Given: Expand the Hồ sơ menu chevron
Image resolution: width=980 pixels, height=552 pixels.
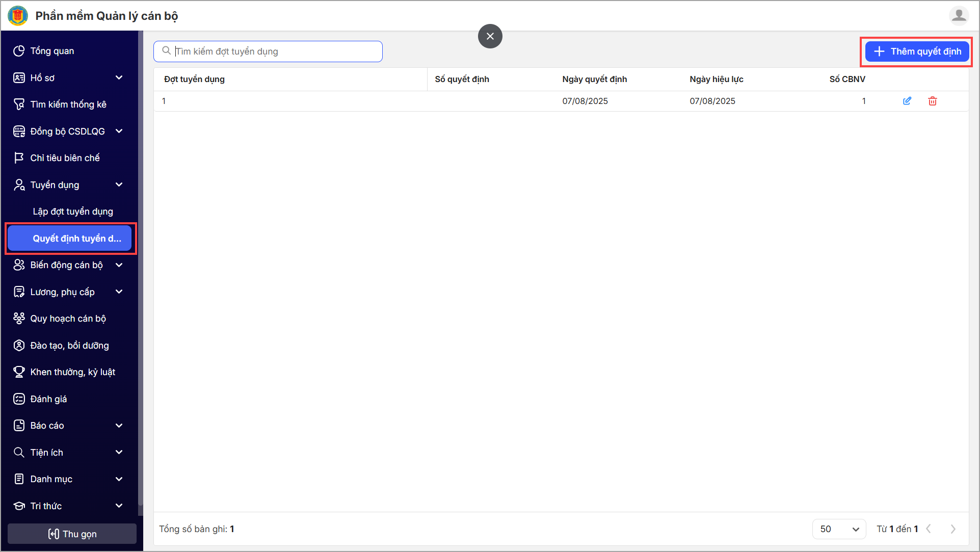Looking at the screenshot, I should point(119,78).
